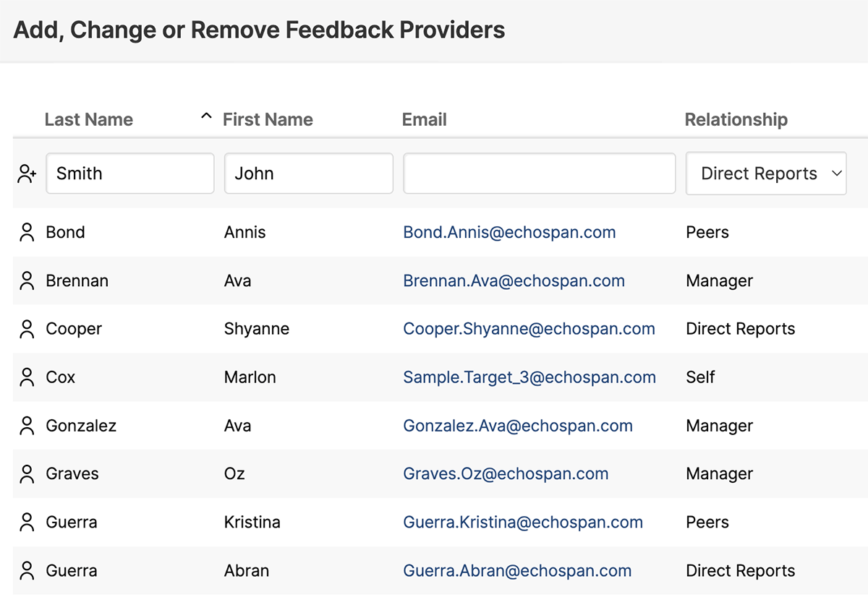
Task: Click the person icon in Cox row
Action: tap(27, 377)
